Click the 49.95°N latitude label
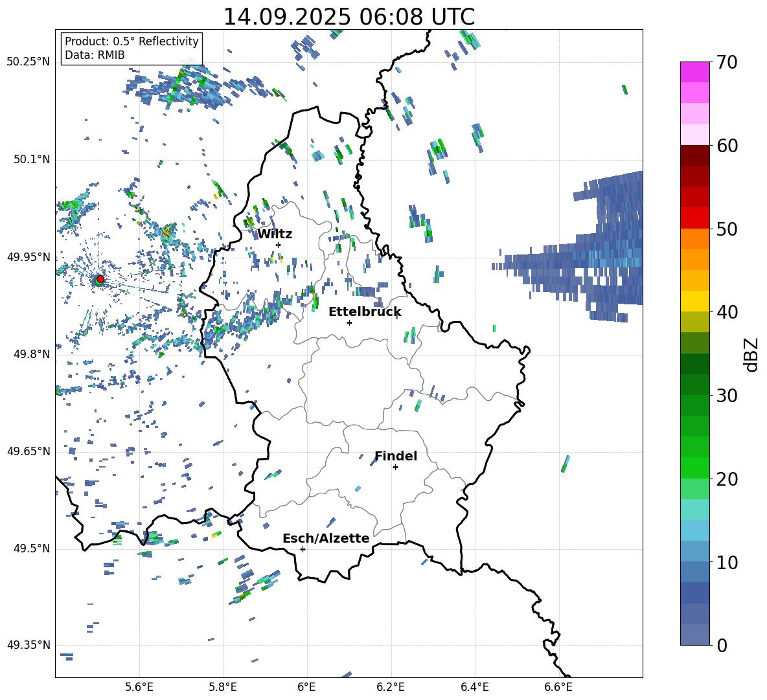Screen dimensions: 767x700 pos(29,257)
